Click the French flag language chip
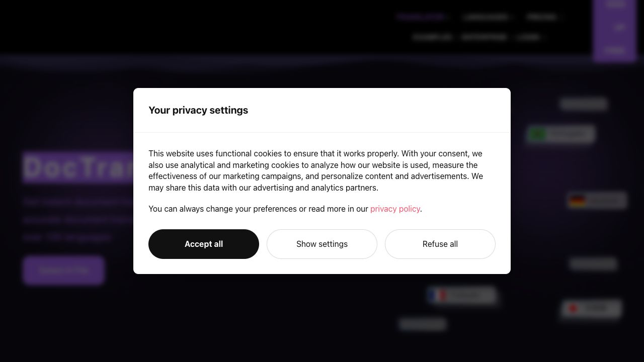The height and width of the screenshot is (362, 644). pyautogui.click(x=462, y=295)
